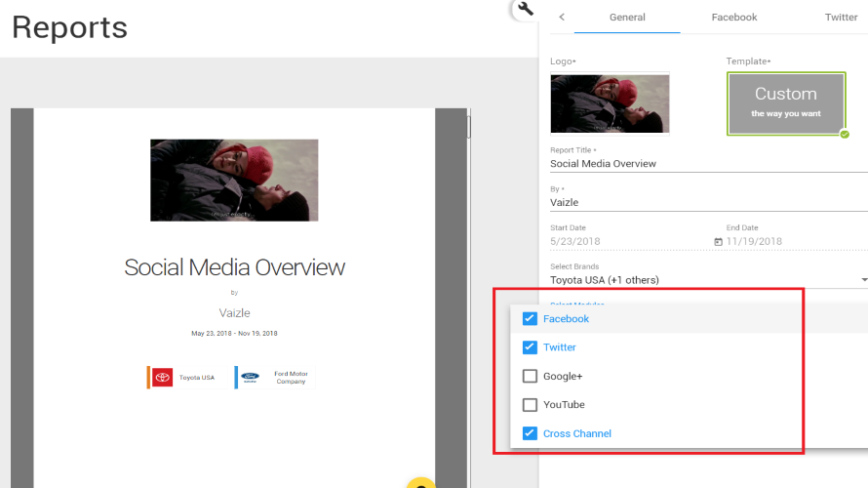
Task: Switch to the Twitter tab
Action: pyautogui.click(x=841, y=18)
